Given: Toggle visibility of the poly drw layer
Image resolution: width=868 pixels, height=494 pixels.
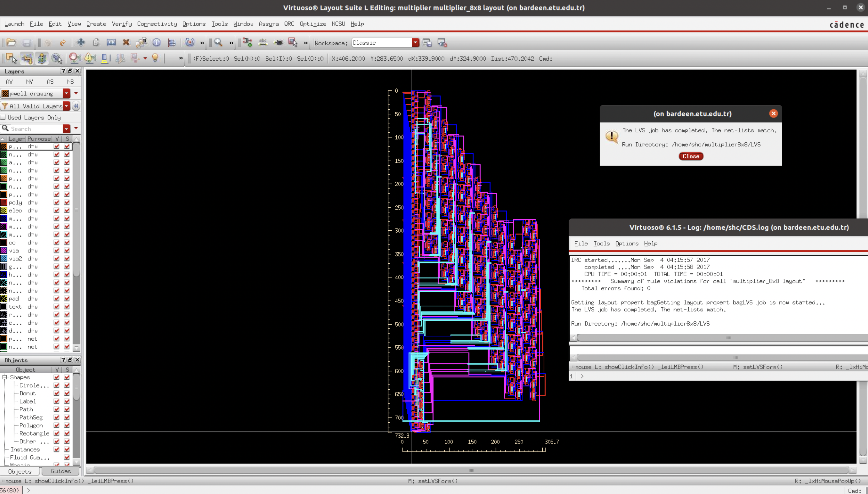Looking at the screenshot, I should tap(57, 203).
